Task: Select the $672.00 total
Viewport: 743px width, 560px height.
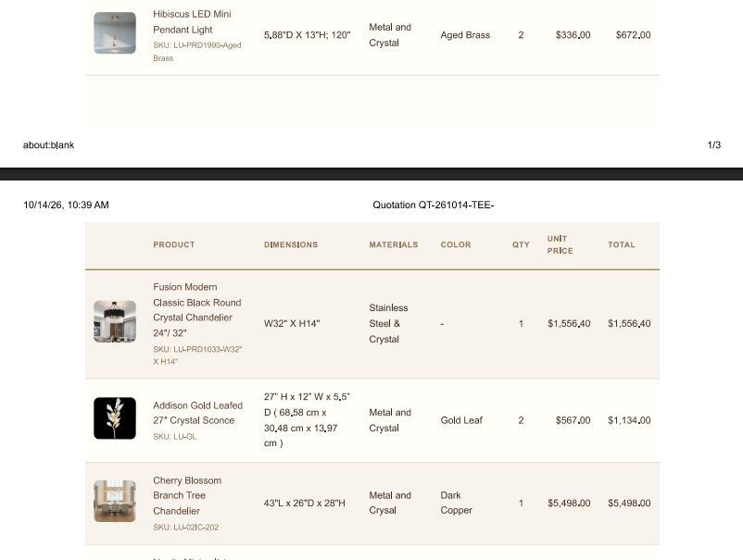Action: click(633, 35)
